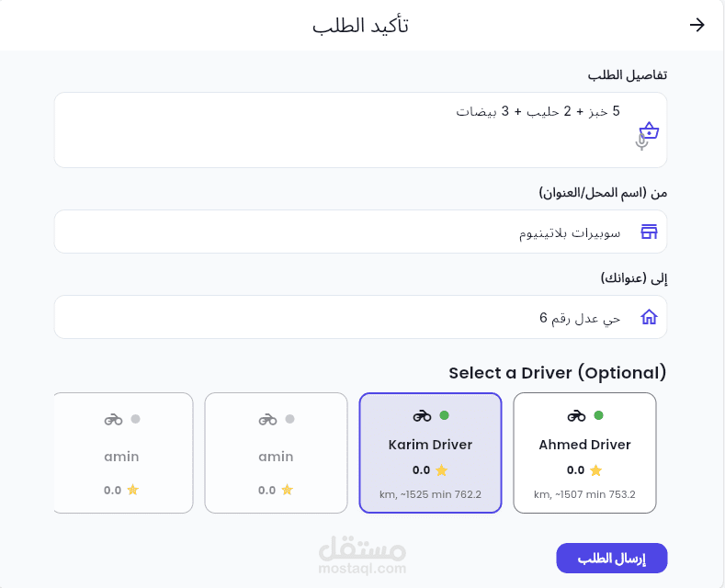Click the إرسال الطلب submit button
Viewport: 725px width, 588px height.
(x=612, y=558)
